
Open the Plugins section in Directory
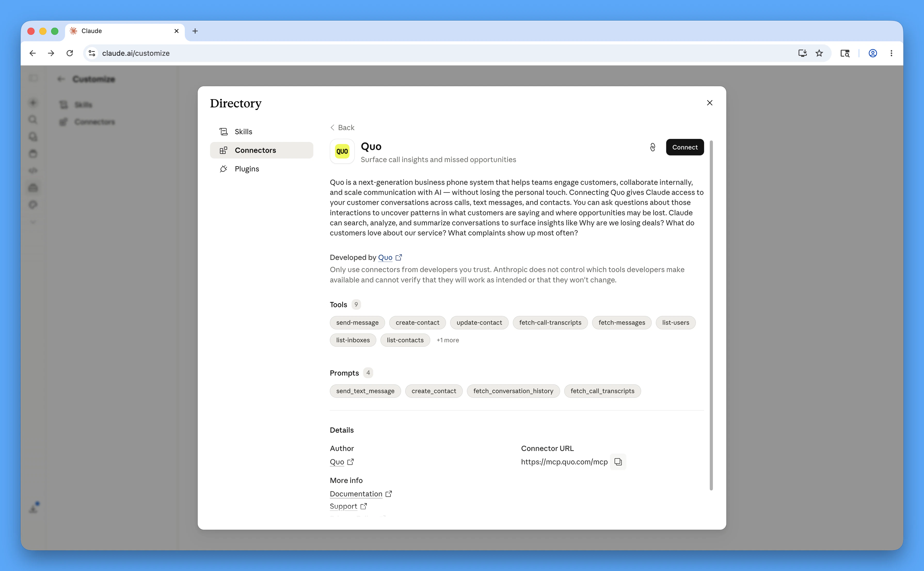[261, 169]
